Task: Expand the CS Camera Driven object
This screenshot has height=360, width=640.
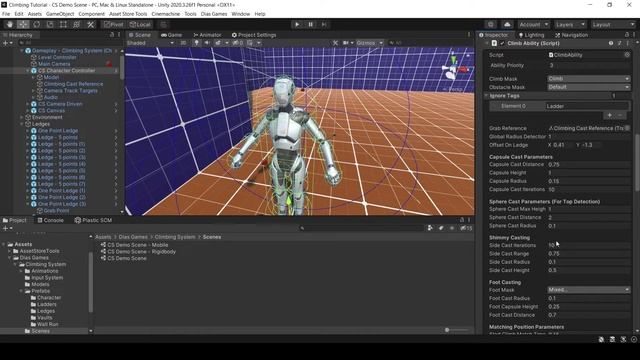Action: point(28,104)
